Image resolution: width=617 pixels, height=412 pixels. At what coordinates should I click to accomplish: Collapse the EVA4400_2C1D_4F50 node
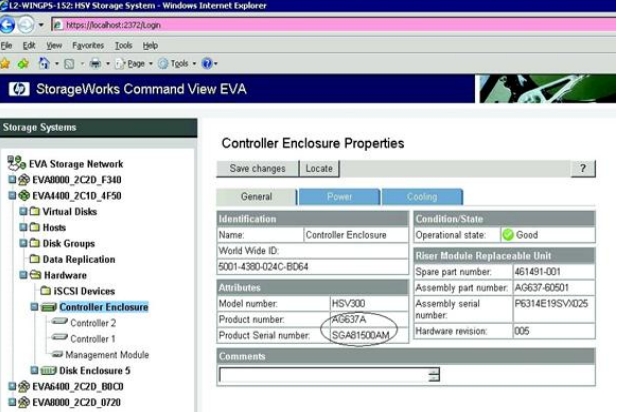click(12, 195)
